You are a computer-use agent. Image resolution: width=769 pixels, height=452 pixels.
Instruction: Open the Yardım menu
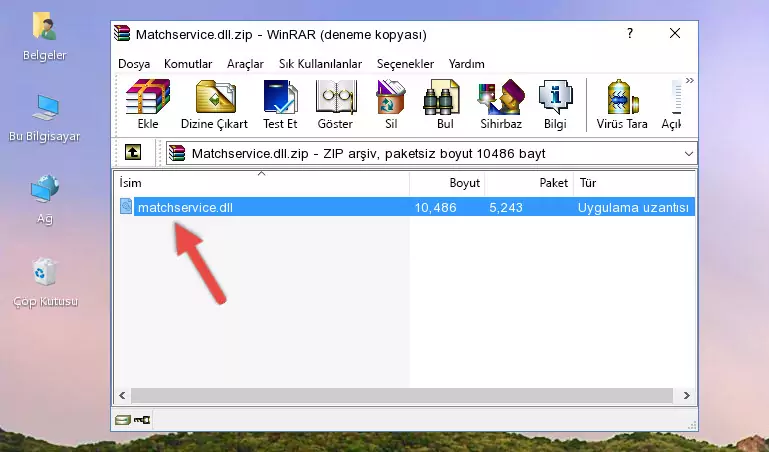tap(466, 64)
